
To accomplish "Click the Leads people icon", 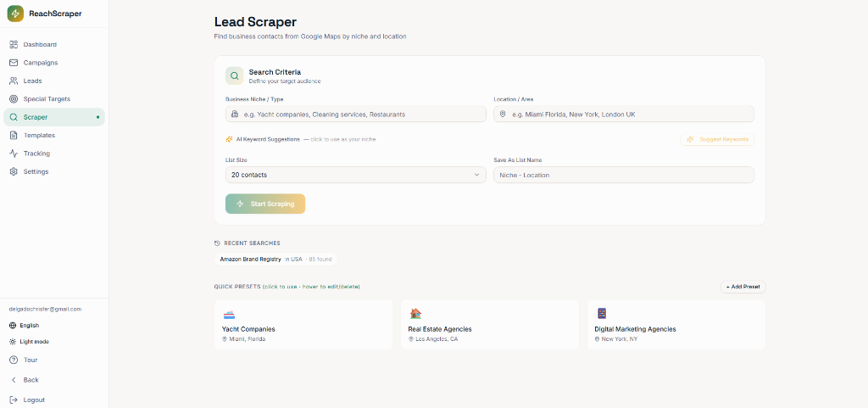I will click(x=14, y=81).
